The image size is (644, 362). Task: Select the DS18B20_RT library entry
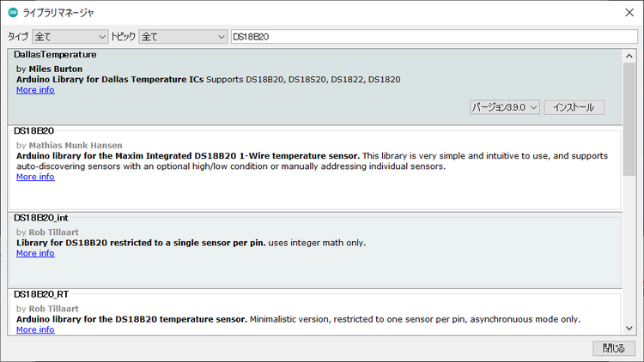point(314,312)
